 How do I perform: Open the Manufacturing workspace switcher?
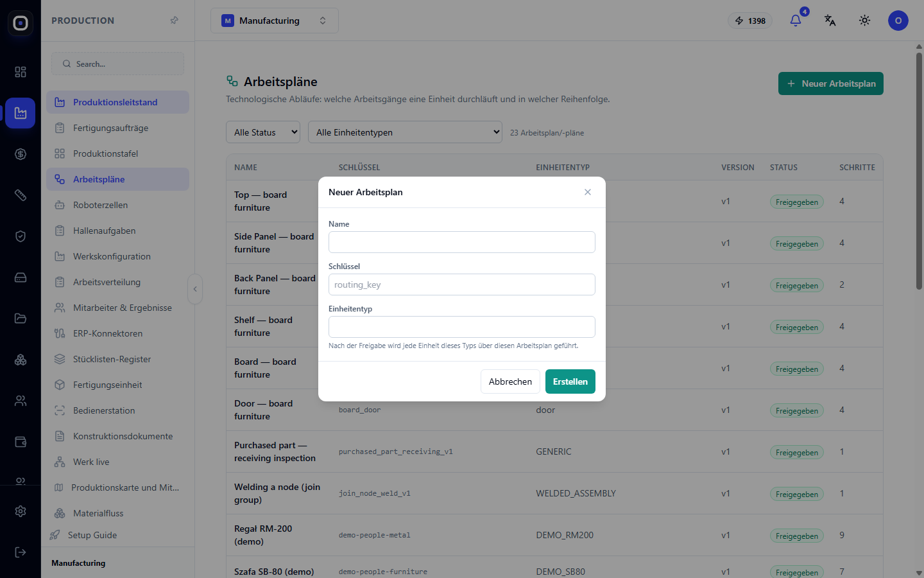[275, 21]
